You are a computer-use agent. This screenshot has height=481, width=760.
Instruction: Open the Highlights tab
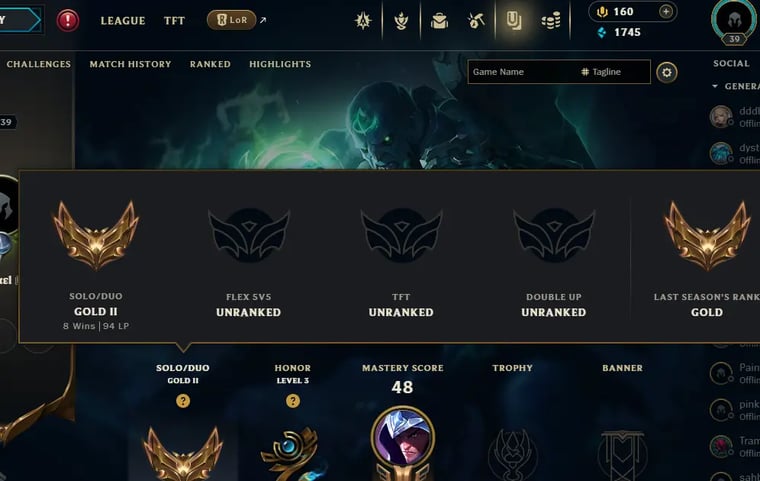click(x=280, y=64)
